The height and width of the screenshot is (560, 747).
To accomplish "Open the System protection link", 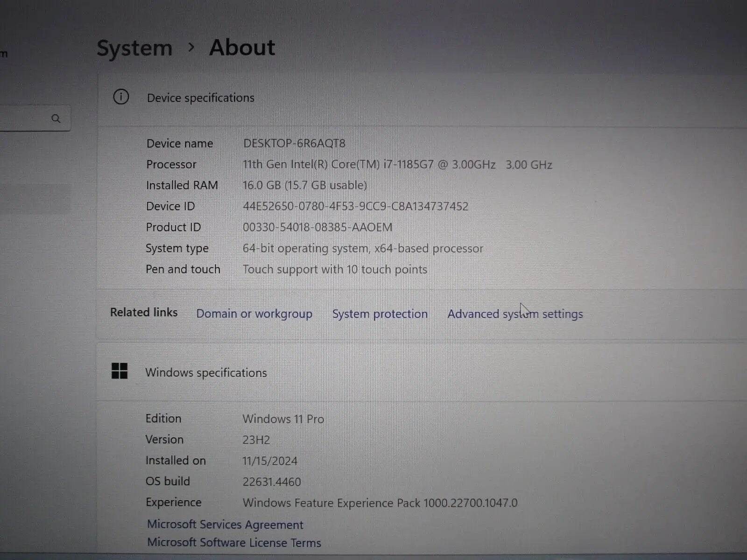I will click(x=380, y=314).
